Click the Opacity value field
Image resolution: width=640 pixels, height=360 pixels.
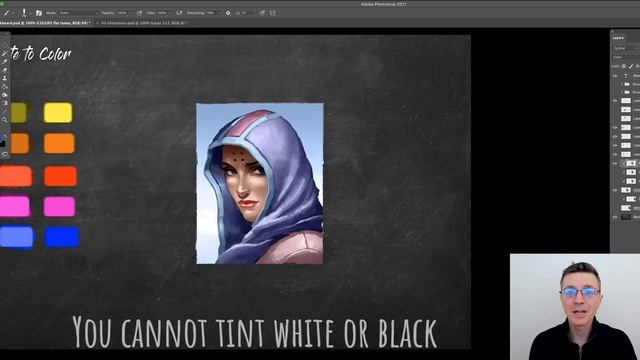pyautogui.click(x=123, y=13)
